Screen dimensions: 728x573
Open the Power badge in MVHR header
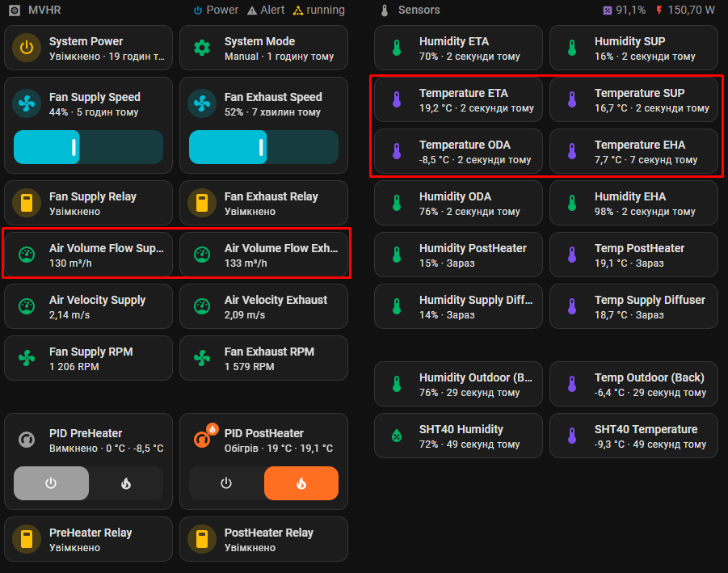pos(217,11)
